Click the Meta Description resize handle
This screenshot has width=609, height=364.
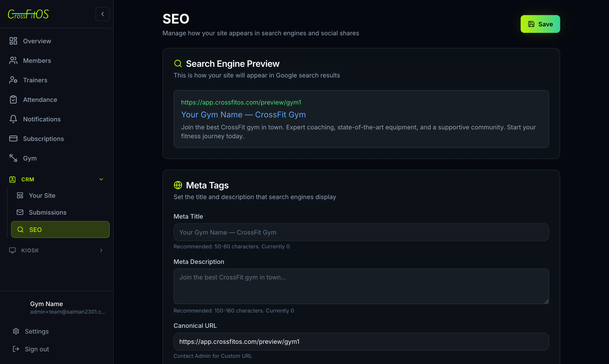coord(546,301)
